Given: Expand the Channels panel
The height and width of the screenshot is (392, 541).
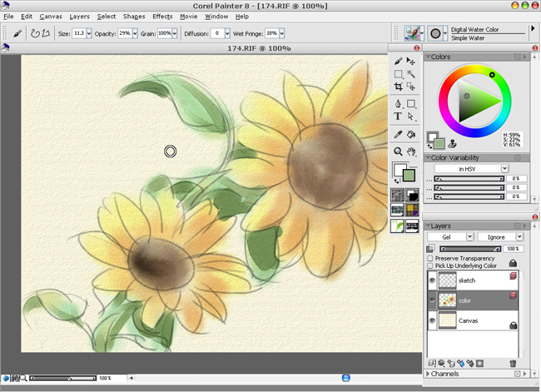Looking at the screenshot, I should click(428, 375).
